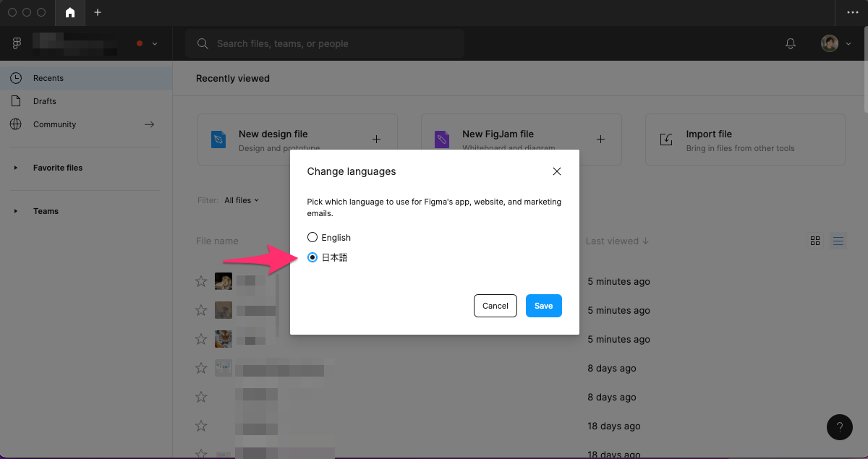Close the Change languages dialog
Viewport: 868px width, 459px height.
(x=556, y=171)
